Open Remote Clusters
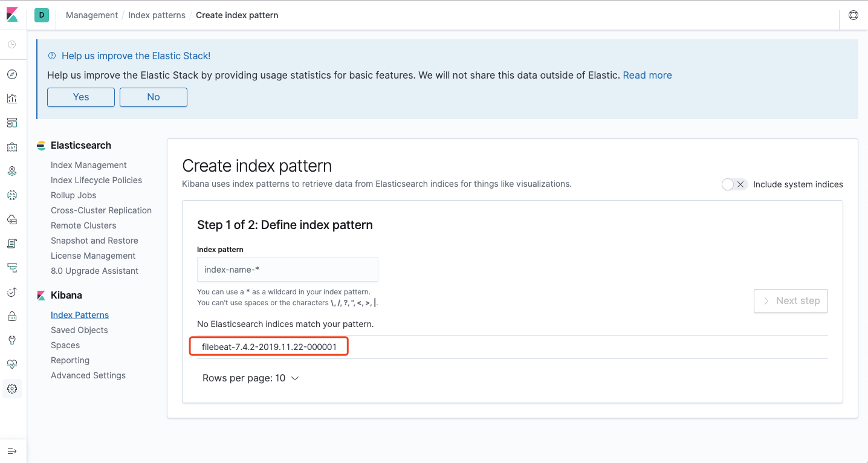Viewport: 868px width, 463px height. click(83, 225)
